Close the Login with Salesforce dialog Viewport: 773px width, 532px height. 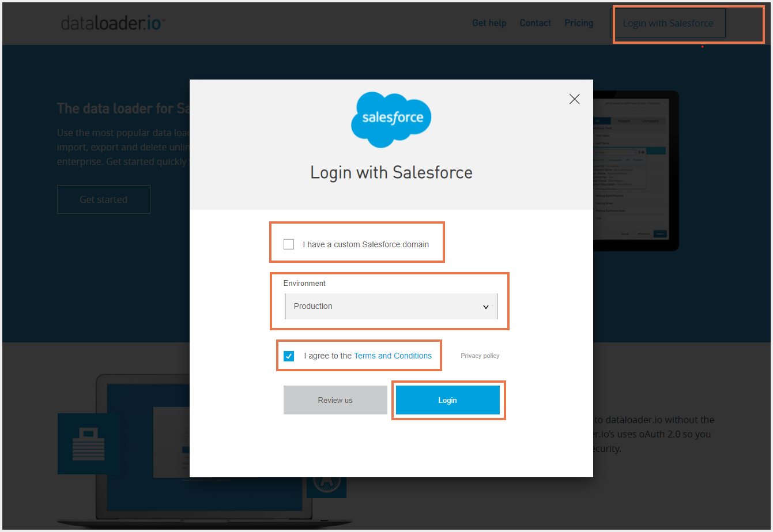point(574,99)
